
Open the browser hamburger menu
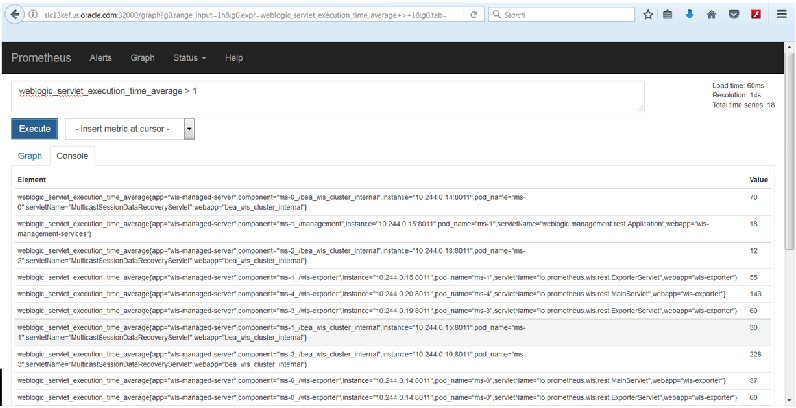click(781, 15)
